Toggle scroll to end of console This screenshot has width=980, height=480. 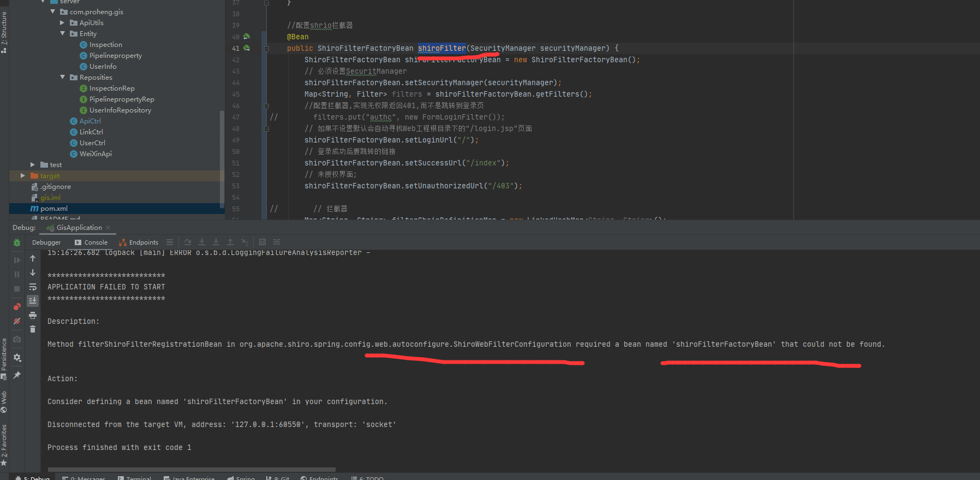click(33, 301)
